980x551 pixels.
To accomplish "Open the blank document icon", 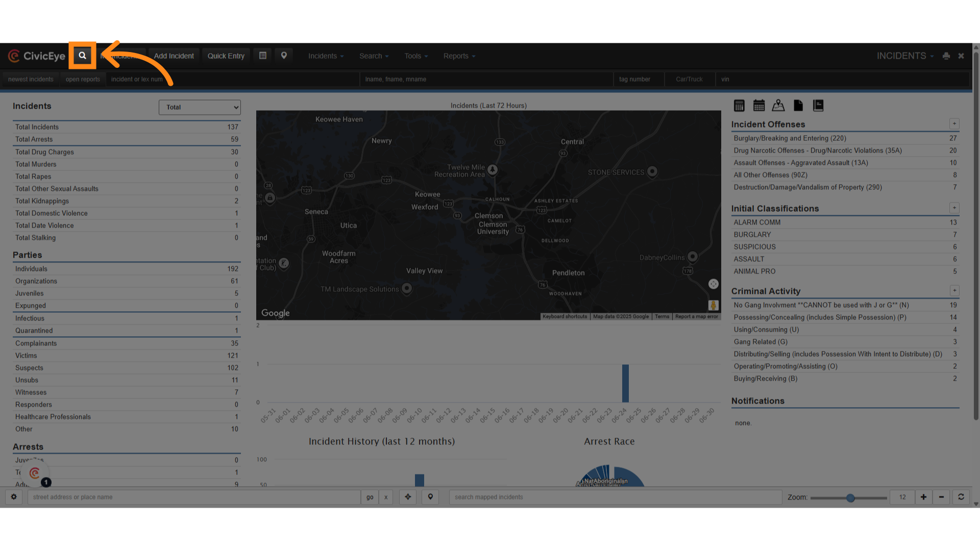I will coord(798,106).
